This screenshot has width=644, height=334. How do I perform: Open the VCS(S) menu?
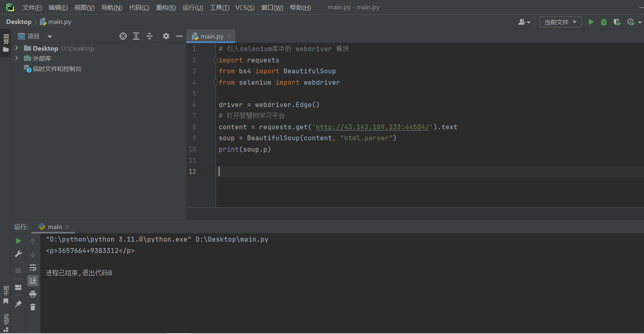point(245,8)
